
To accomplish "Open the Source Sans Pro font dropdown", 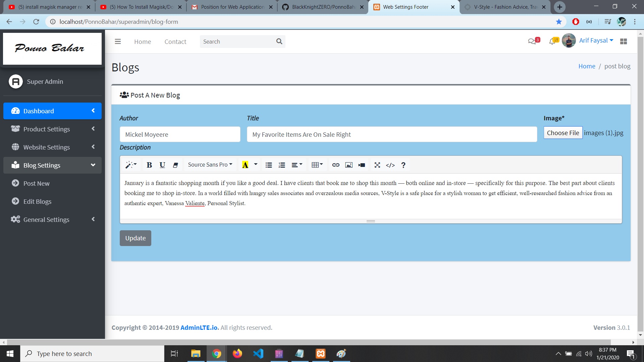I will 210,165.
